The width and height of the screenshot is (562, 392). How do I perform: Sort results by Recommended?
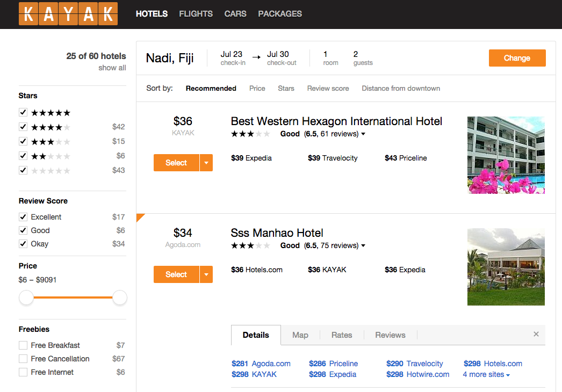point(211,89)
